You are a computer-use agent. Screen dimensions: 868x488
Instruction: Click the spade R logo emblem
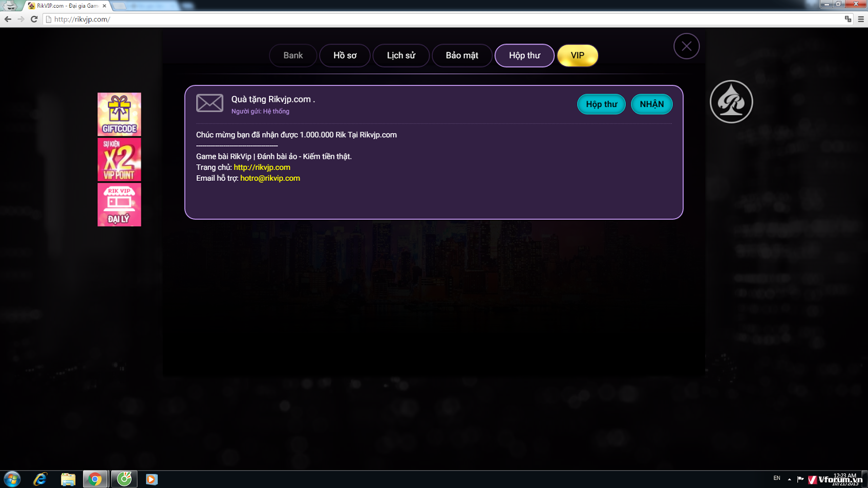pos(731,101)
